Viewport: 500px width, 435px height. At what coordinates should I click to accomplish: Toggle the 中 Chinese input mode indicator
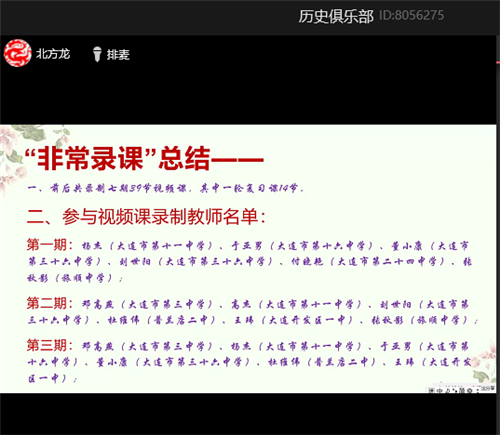[x=439, y=390]
